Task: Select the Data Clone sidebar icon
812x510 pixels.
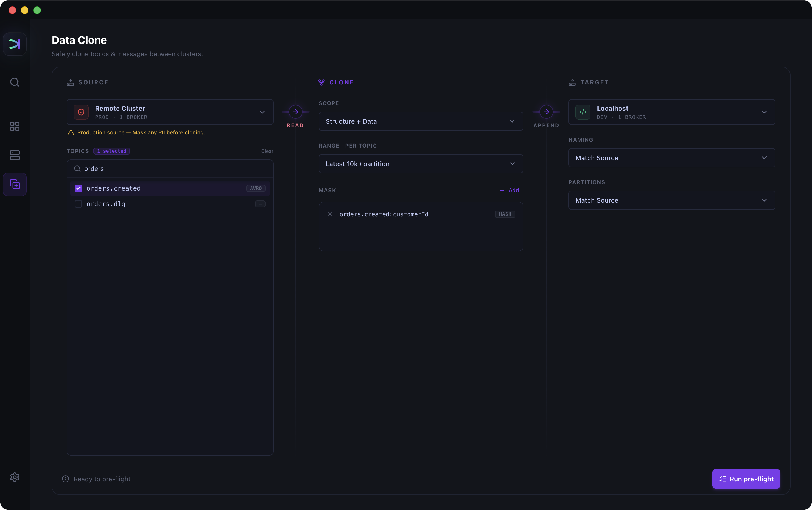Action: click(x=15, y=184)
